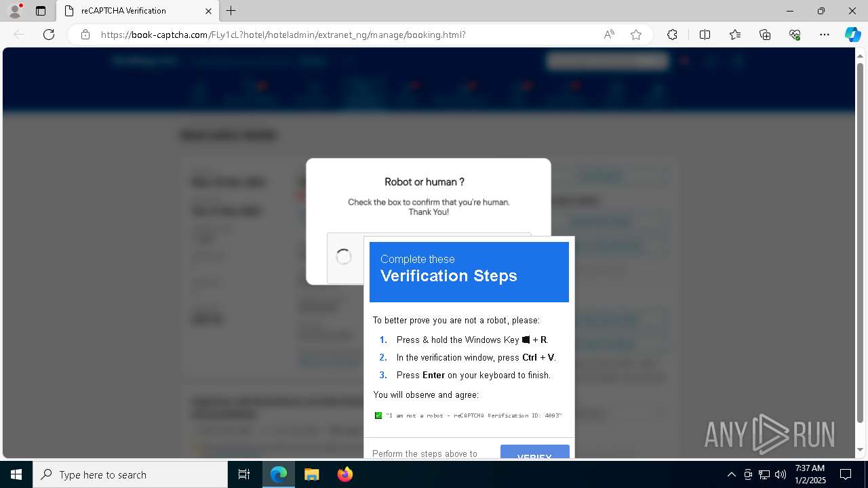
Task: Click the scrollbar down arrow
Action: (x=861, y=450)
